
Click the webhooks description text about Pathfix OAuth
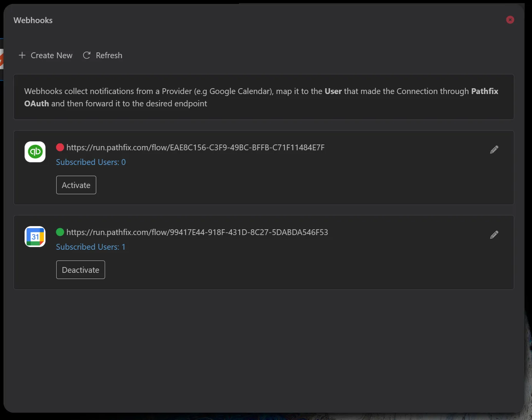point(261,97)
